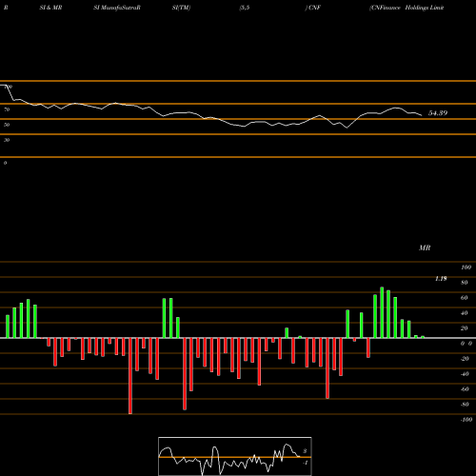Viewport: 476px width, 476px height.
Task: Click the ') CNF' ticker label in the header
Action: pos(313,8)
